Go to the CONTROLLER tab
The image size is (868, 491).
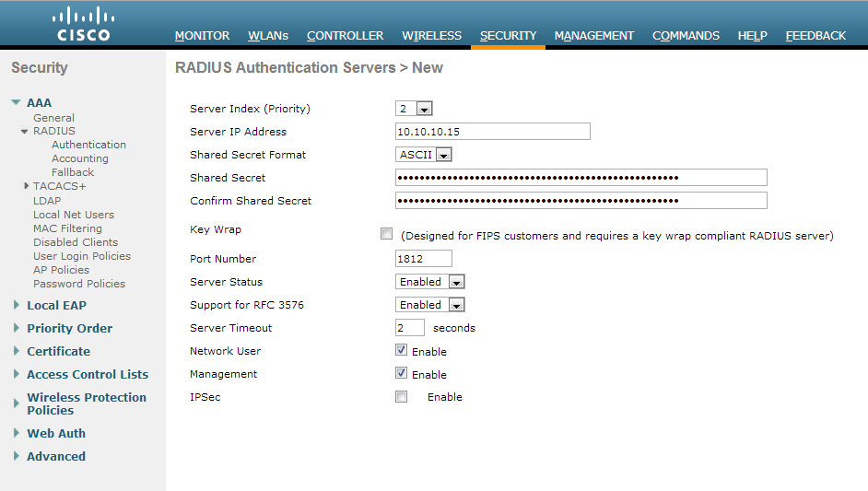tap(345, 35)
